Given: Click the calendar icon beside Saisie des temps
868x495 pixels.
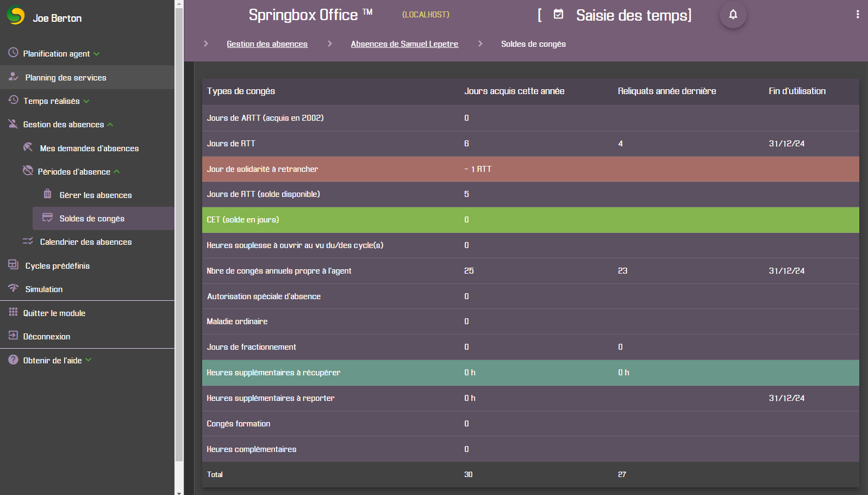Looking at the screenshot, I should [x=558, y=14].
